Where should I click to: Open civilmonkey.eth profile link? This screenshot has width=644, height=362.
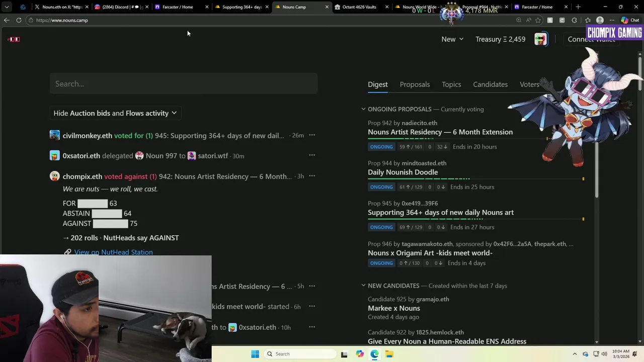pyautogui.click(x=88, y=136)
